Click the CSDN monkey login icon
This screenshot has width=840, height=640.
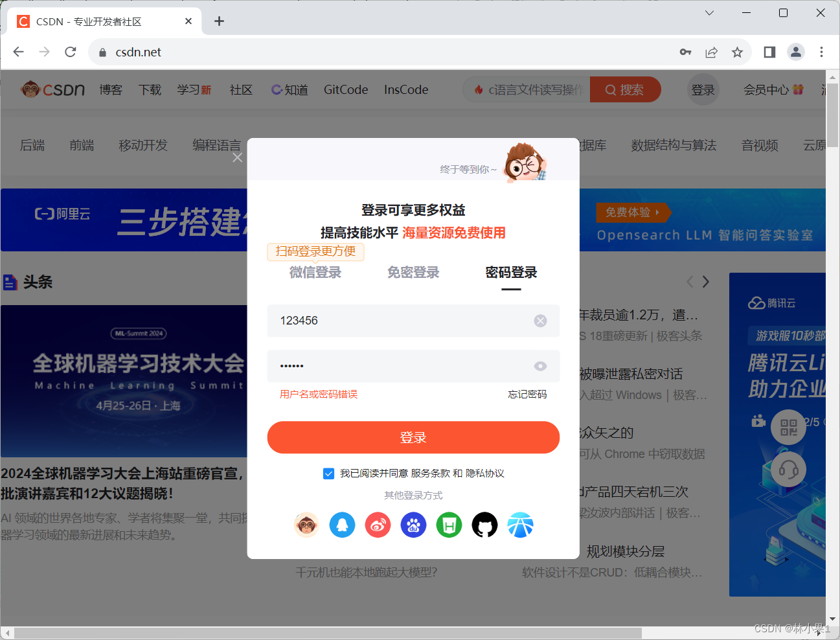pos(306,525)
